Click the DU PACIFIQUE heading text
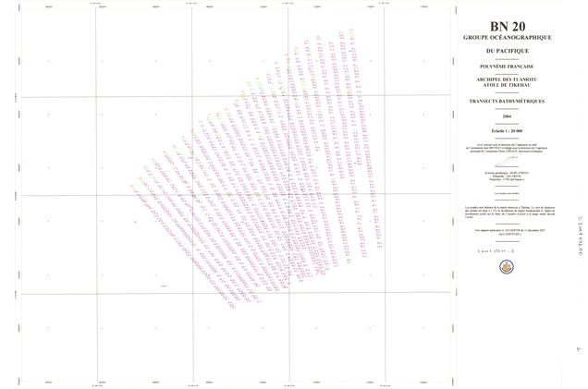The height and width of the screenshot is (389, 588). [506, 52]
